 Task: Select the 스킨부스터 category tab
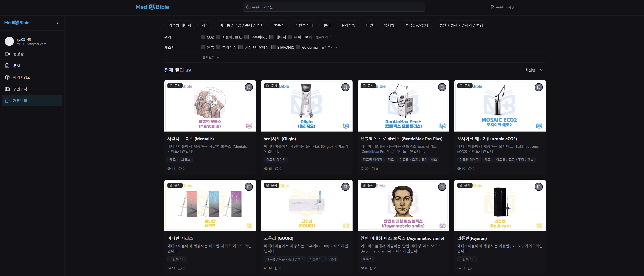click(x=304, y=25)
